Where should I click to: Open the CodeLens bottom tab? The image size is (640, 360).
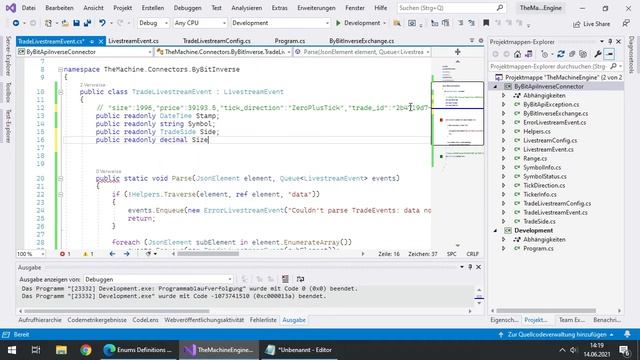coord(145,320)
